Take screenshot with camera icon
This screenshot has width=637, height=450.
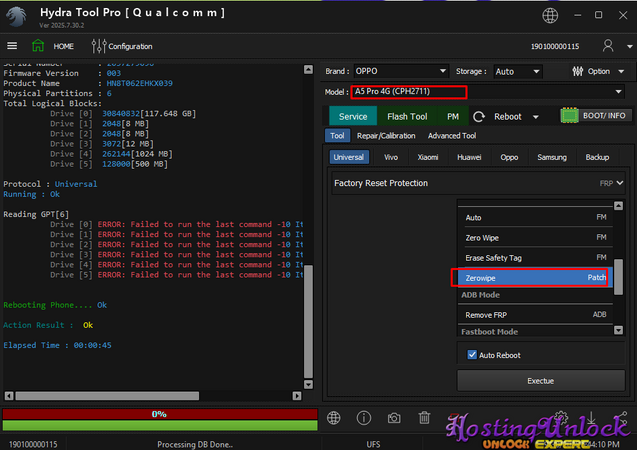click(x=394, y=418)
